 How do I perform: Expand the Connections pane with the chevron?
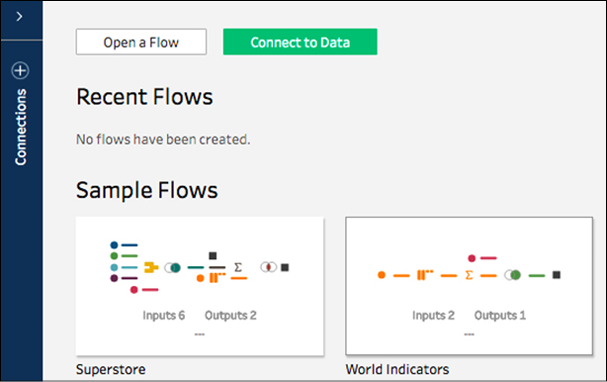point(19,17)
